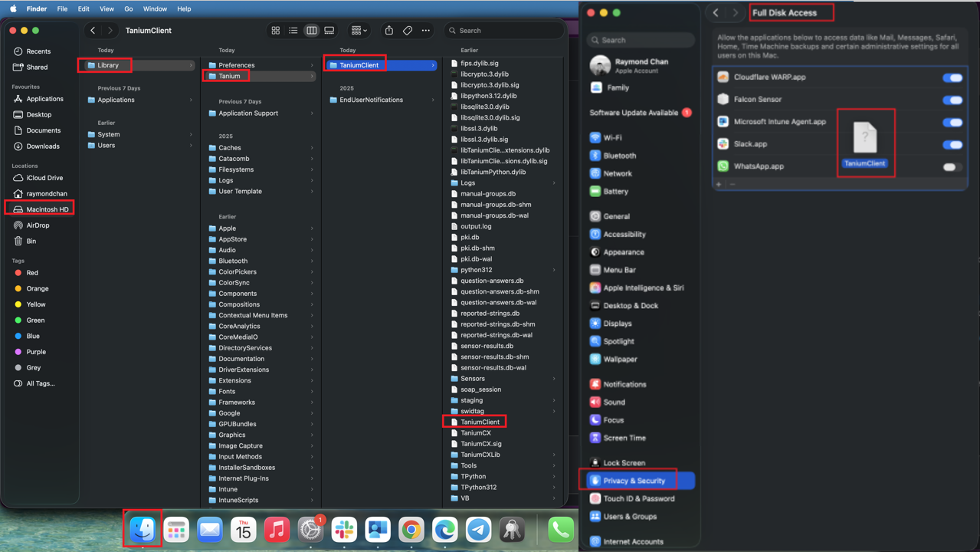This screenshot has width=980, height=552.
Task: Go back in Finder navigation
Action: (93, 31)
